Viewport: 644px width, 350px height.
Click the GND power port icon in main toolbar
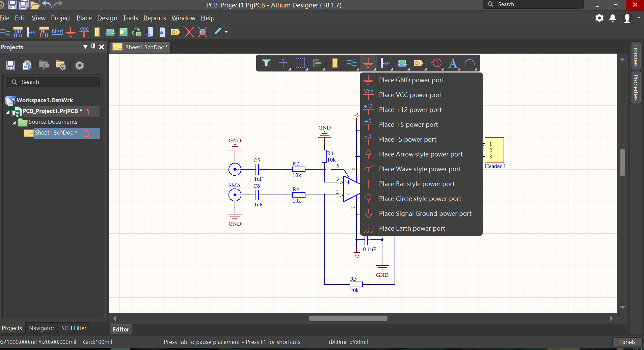pos(71,32)
